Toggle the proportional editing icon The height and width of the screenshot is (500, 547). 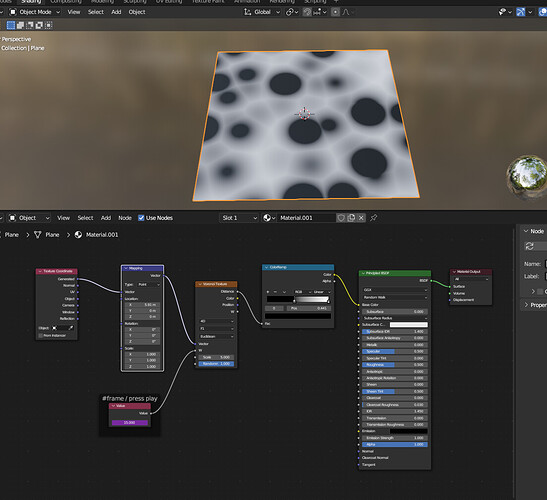(335, 12)
